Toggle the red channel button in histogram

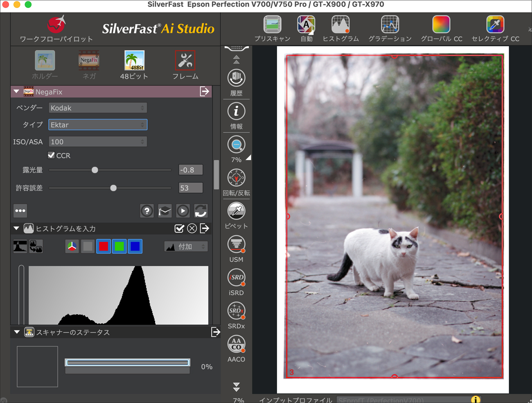click(x=104, y=246)
